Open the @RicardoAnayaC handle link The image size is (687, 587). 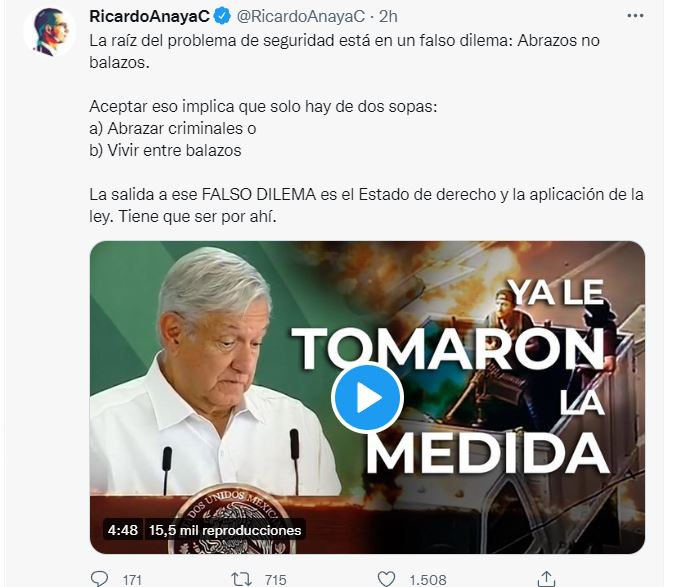coord(301,17)
